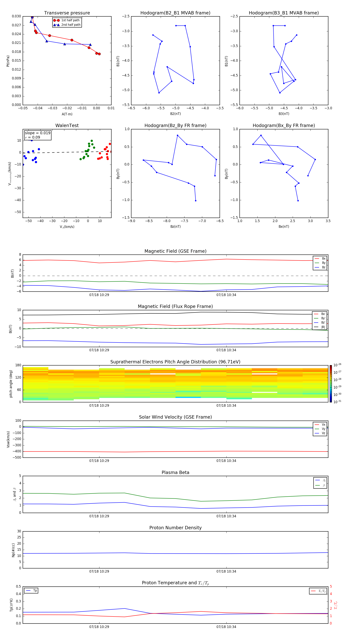The width and height of the screenshot is (351, 644).
Task: Click the 'B2(nT)' x-axis label
Action: [x=175, y=114]
